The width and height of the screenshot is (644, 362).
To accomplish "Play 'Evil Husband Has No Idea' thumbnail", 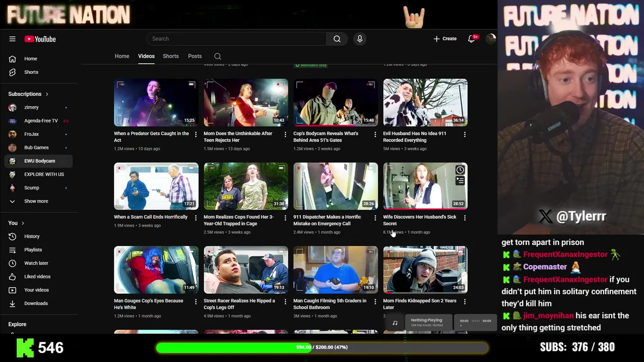I will click(425, 103).
